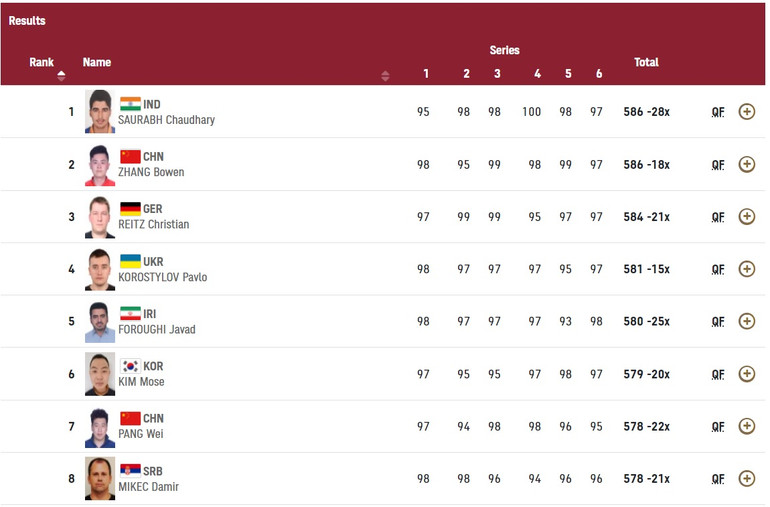
Task: Expand details for ZHANG Bowen row
Action: tap(746, 164)
